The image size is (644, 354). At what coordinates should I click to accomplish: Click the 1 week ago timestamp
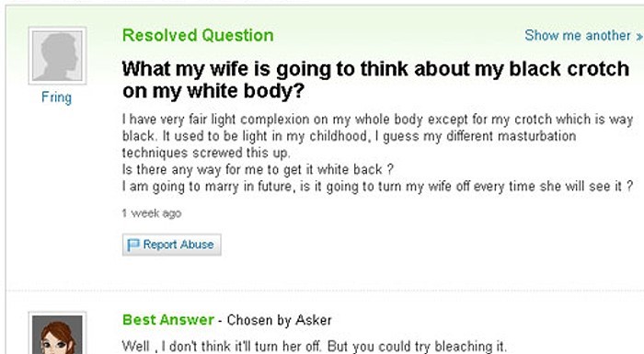point(152,213)
